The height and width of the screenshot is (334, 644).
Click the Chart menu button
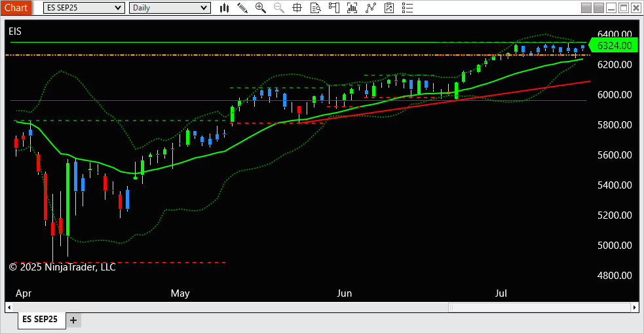tap(16, 8)
